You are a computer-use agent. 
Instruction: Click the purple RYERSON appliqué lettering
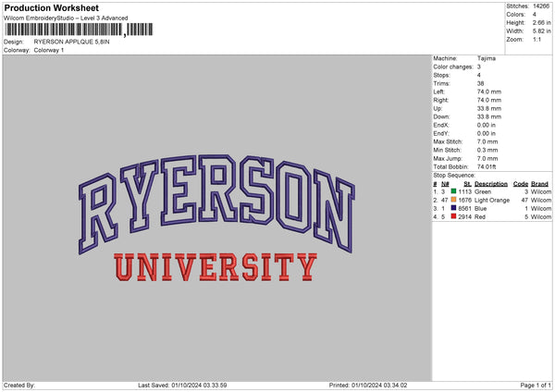click(216, 203)
